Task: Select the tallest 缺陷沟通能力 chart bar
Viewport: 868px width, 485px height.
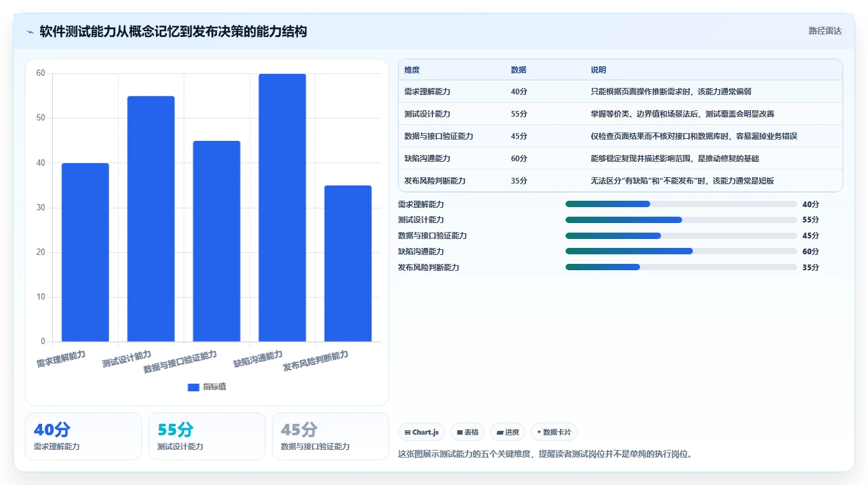Action: tap(282, 208)
